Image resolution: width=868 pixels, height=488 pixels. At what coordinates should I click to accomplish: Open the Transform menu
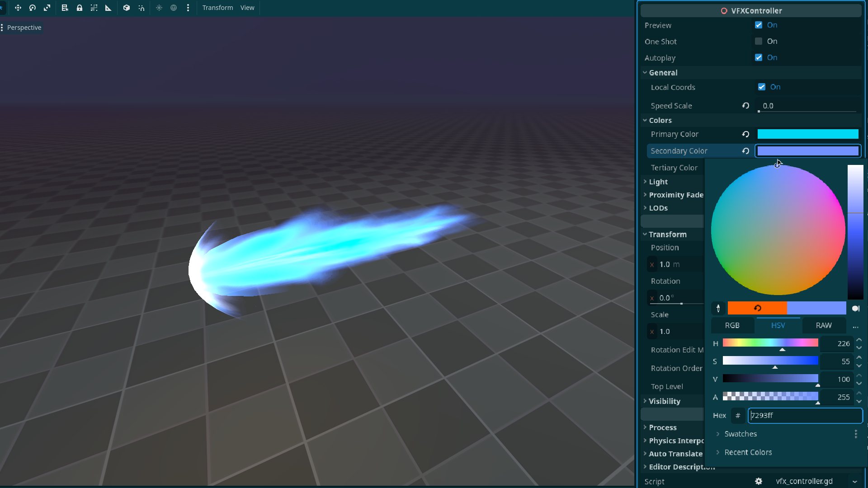[x=217, y=8]
